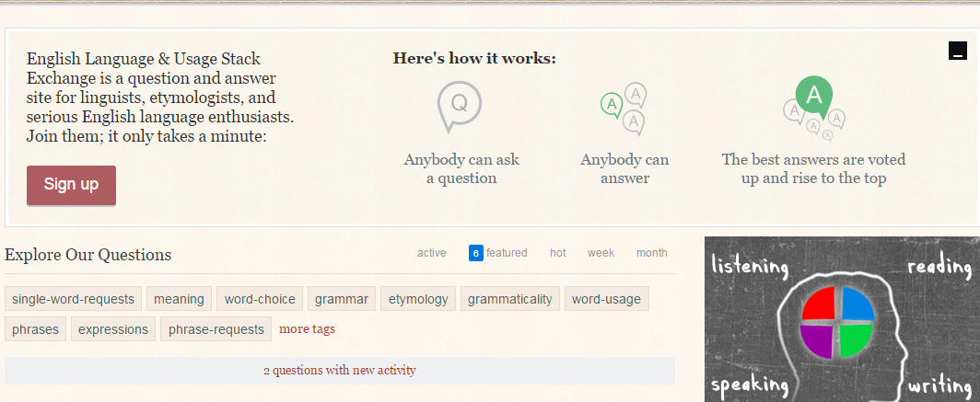Switch to the hot questions tab
Image resolution: width=980 pixels, height=402 pixels.
point(558,253)
